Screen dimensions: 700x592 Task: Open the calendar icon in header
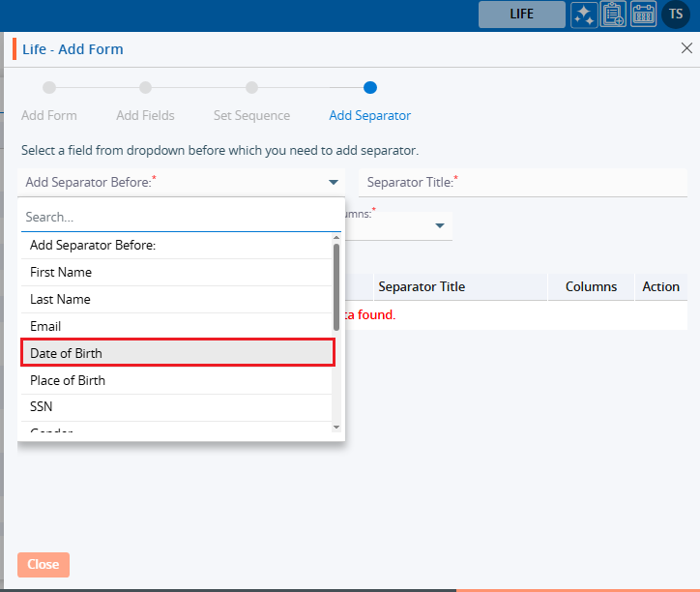[x=643, y=15]
